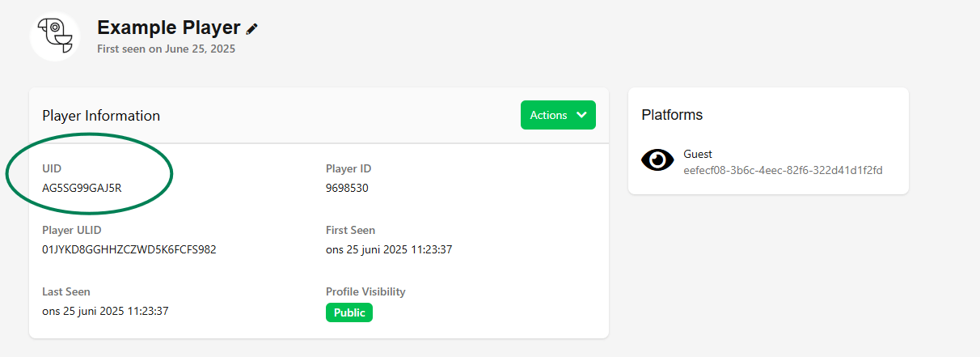Open the Actions dropdown button

[x=557, y=115]
